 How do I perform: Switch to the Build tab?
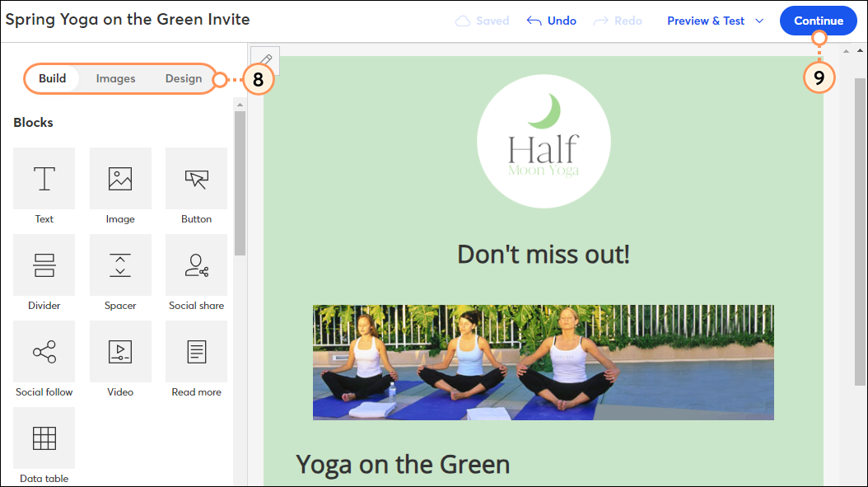pyautogui.click(x=52, y=78)
